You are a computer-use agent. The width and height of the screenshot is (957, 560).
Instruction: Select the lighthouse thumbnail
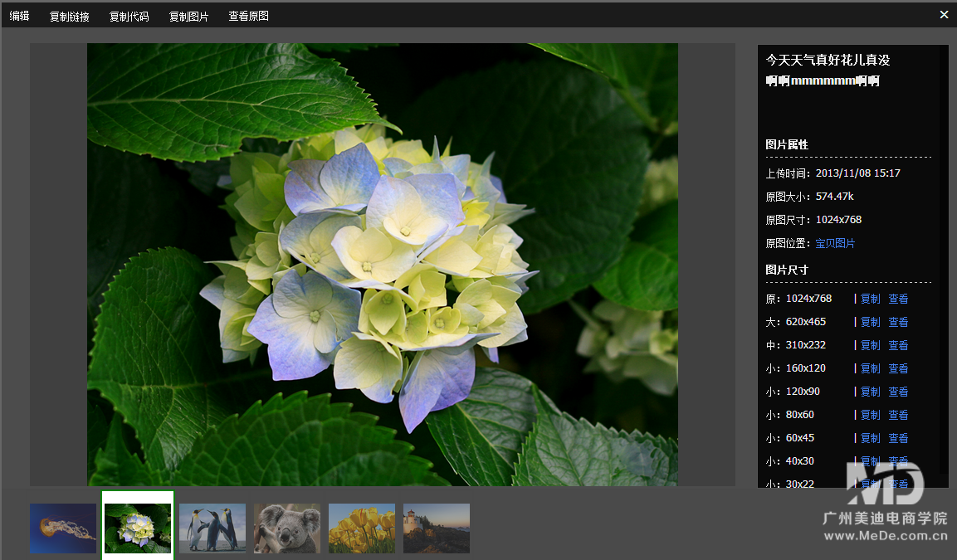click(x=437, y=528)
